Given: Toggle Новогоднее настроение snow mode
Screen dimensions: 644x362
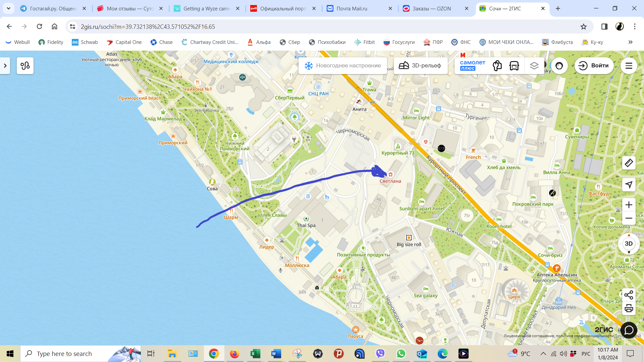Looking at the screenshot, I should [342, 66].
